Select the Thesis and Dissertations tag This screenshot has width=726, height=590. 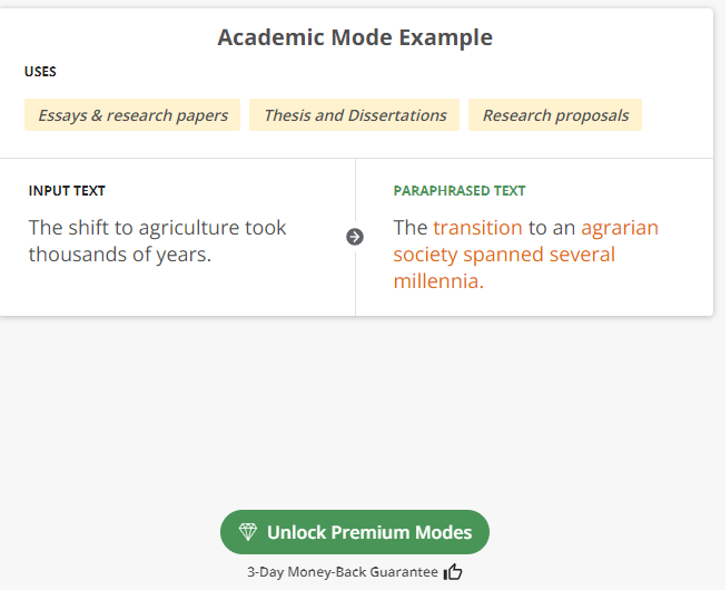pos(355,115)
